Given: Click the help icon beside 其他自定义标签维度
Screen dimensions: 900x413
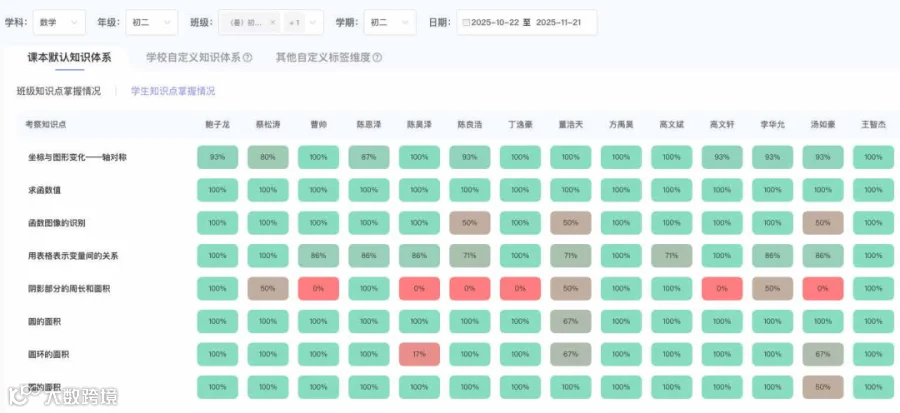Looking at the screenshot, I should pyautogui.click(x=378, y=57).
